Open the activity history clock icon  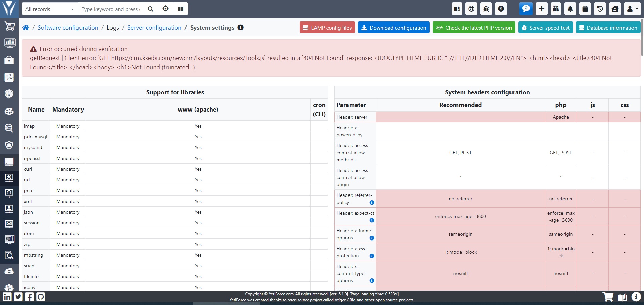pos(600,9)
